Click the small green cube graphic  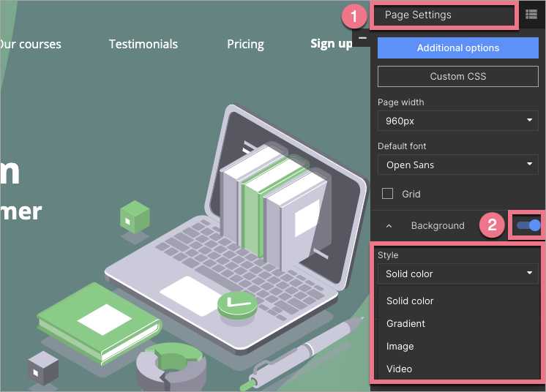point(135,216)
